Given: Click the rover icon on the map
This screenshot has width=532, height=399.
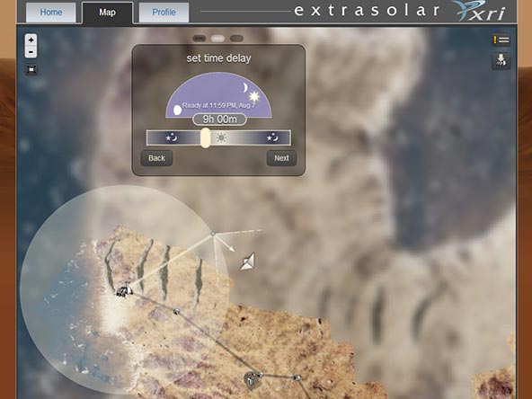Looking at the screenshot, I should 124,290.
